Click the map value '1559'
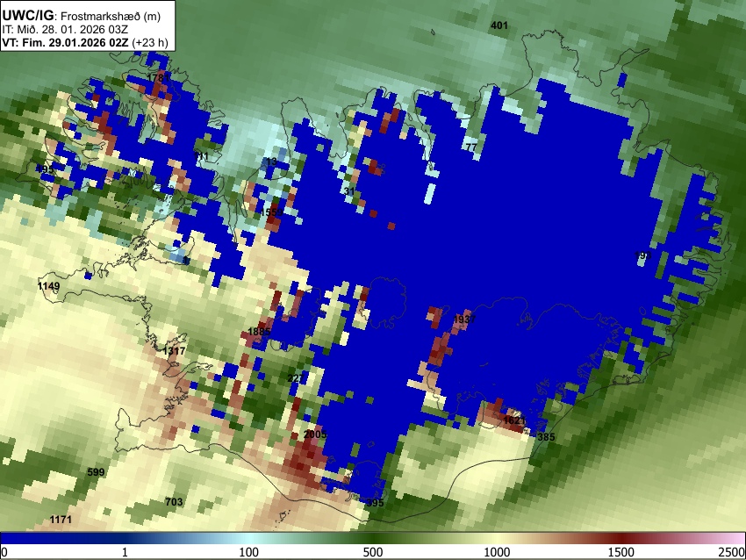Image resolution: width=746 pixels, height=560 pixels. (271, 212)
